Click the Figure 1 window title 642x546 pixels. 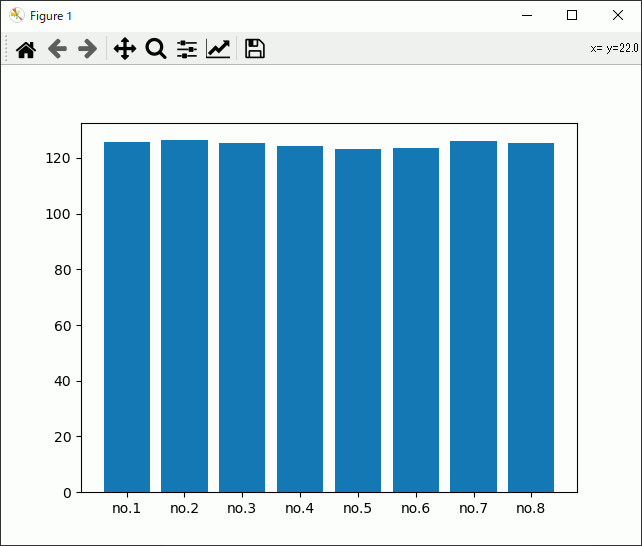coord(51,16)
